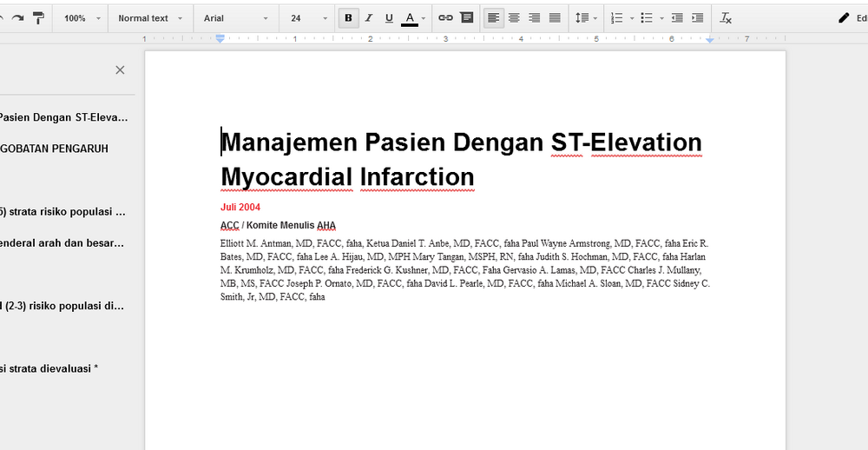Click the Redo arrow icon
Image resolution: width=868 pixels, height=450 pixels.
17,18
